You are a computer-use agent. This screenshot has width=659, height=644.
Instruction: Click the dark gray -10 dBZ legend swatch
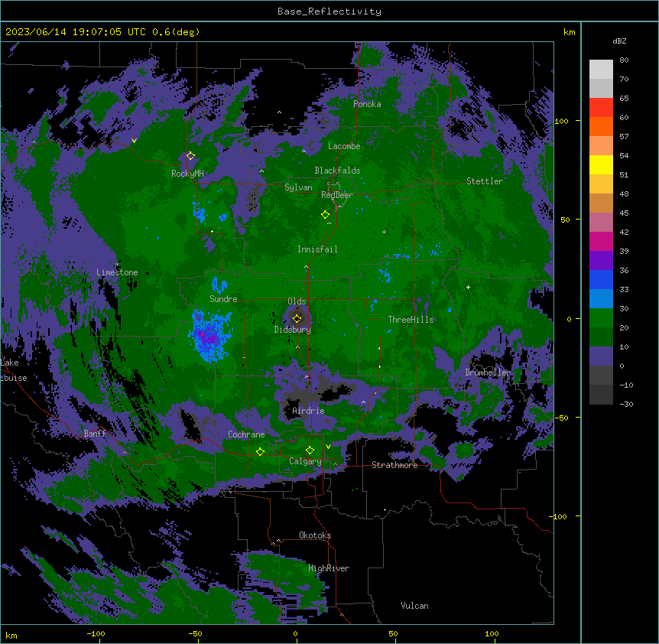601,395
